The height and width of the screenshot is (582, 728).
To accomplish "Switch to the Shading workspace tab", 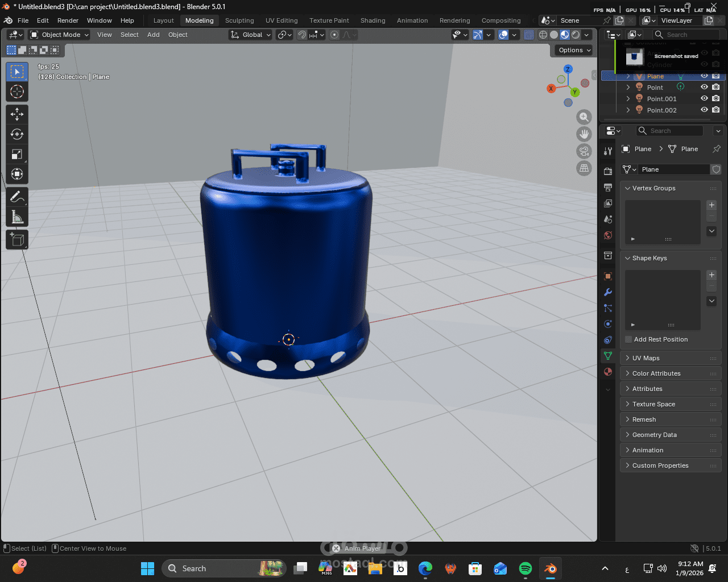I will coord(373,20).
